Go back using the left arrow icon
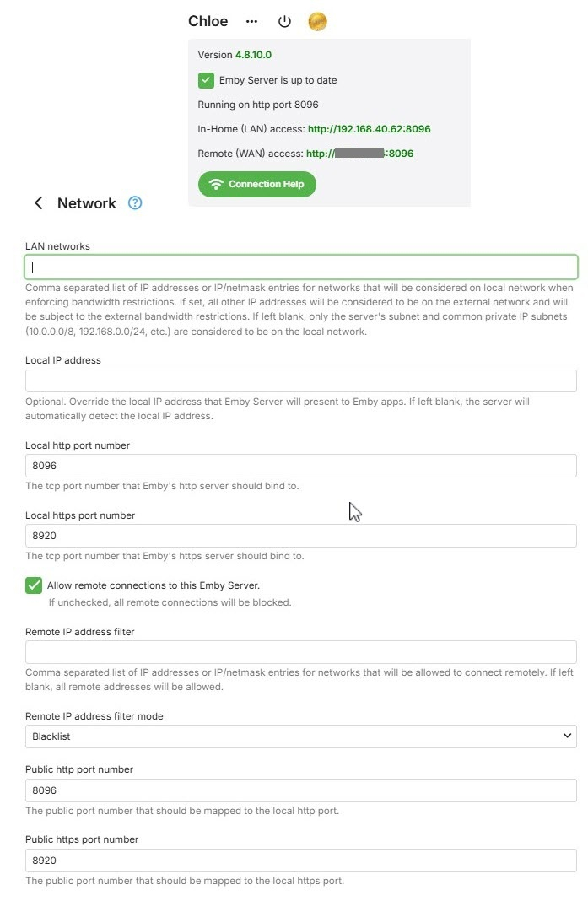 (38, 203)
